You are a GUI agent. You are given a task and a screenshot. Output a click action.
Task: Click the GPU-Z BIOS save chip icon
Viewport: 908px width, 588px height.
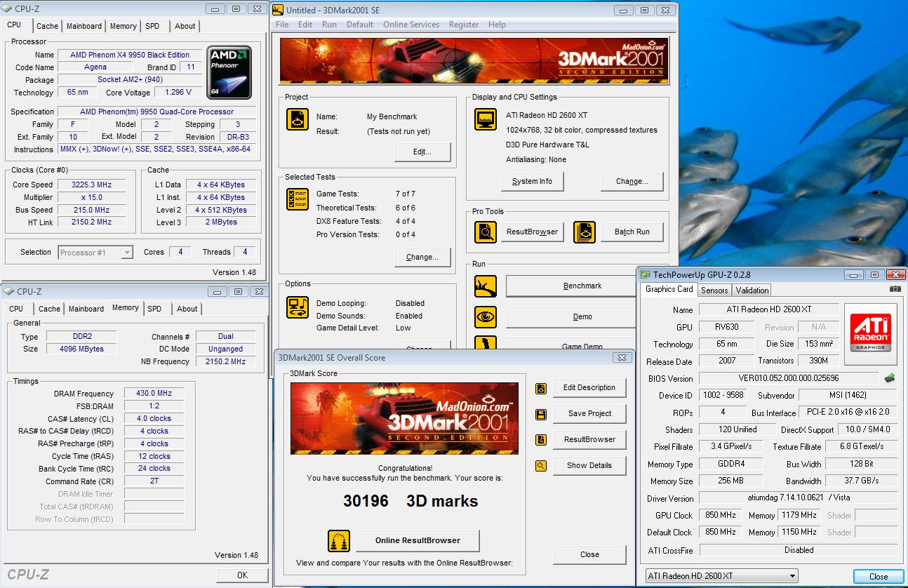coord(890,378)
